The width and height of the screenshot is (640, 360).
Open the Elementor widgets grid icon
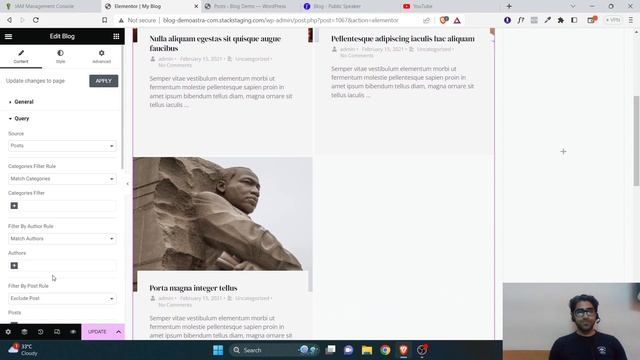pos(116,36)
